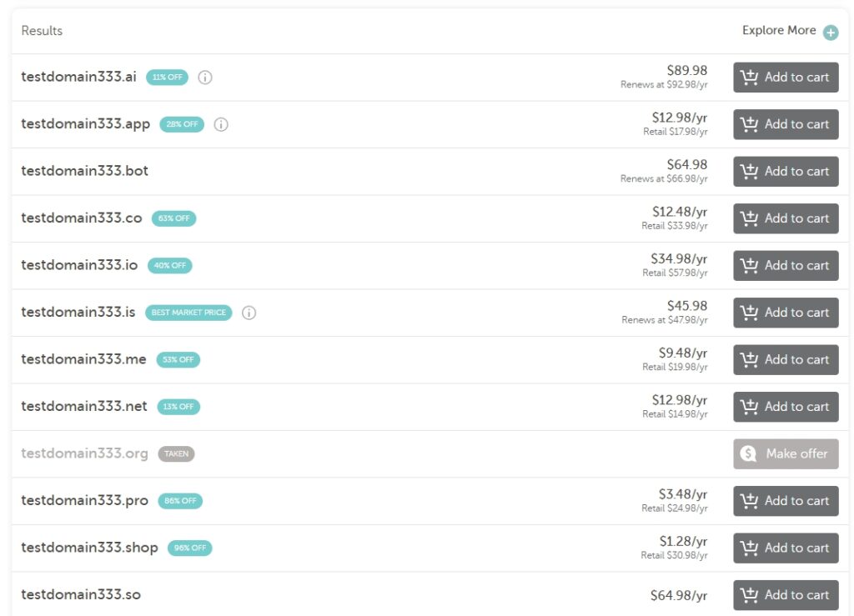
Task: Click the BEST MARKET PRICE badge
Action: coord(188,313)
